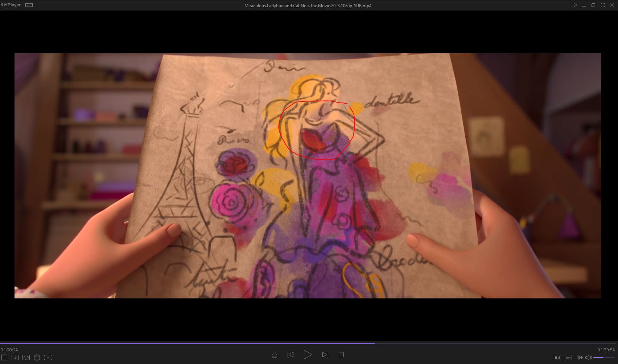Open the KMPlayer logo menu
The width and height of the screenshot is (618, 364).
(x=11, y=5)
